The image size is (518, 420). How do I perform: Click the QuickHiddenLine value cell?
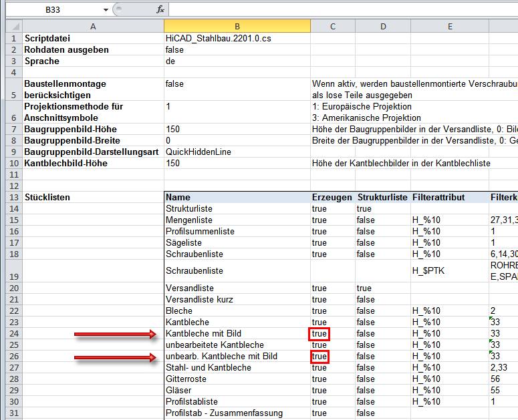pos(199,152)
